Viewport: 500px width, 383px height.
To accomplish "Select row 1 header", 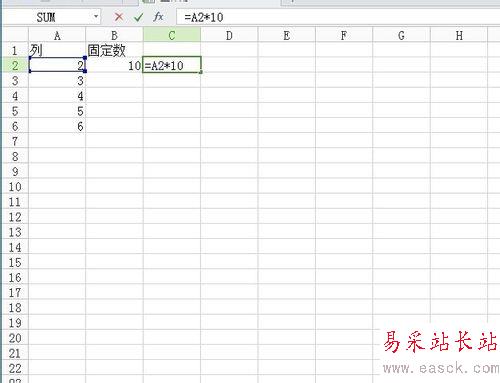I will [x=15, y=50].
